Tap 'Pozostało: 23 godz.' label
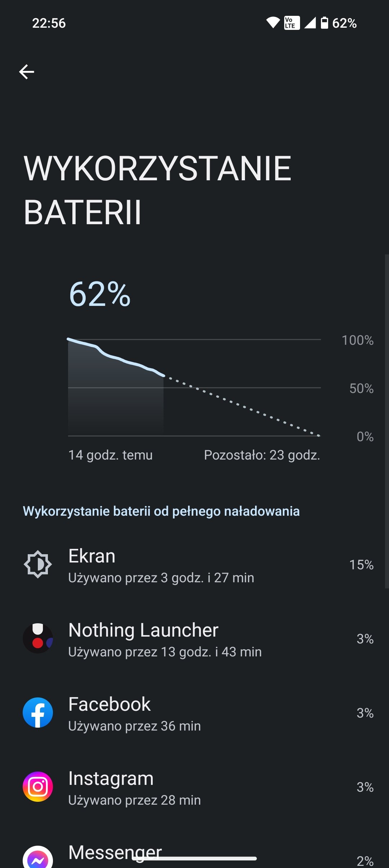This screenshot has height=868, width=389. [x=262, y=455]
